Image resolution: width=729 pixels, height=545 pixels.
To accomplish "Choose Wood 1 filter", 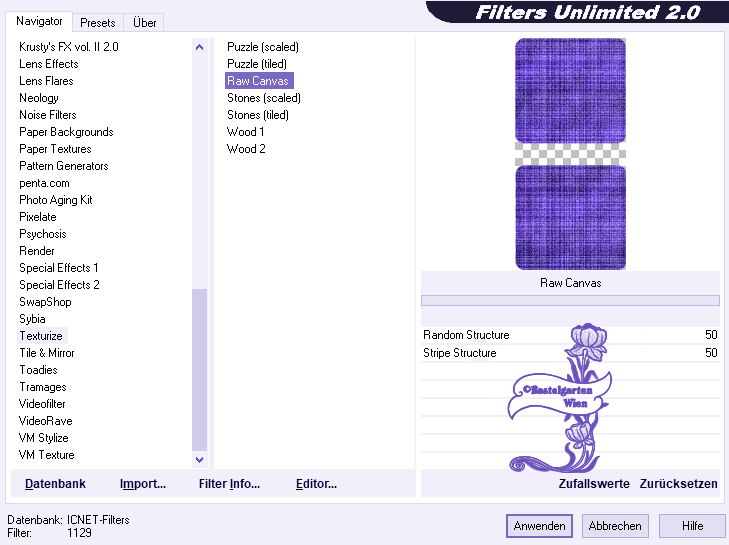I will point(245,132).
